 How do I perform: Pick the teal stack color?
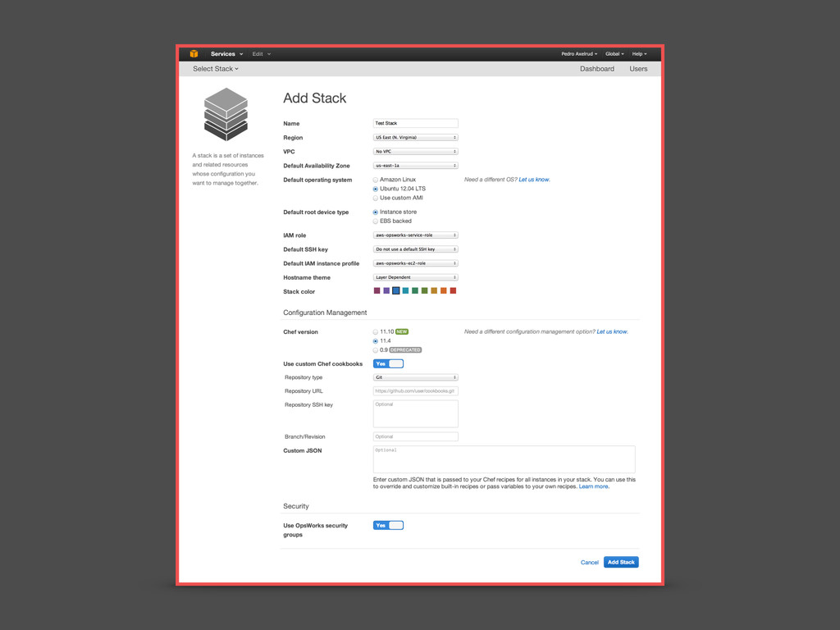405,291
